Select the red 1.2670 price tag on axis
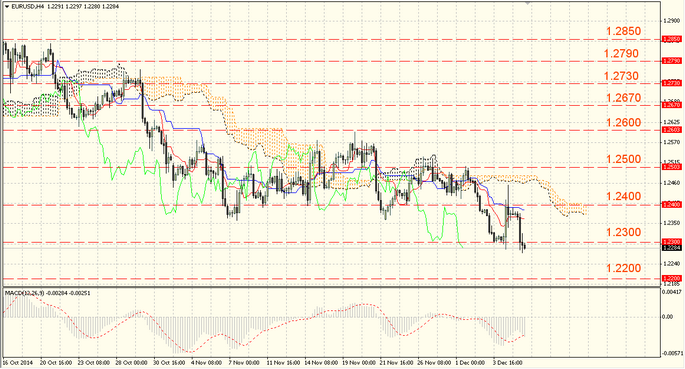685x369 pixels. 671,105
